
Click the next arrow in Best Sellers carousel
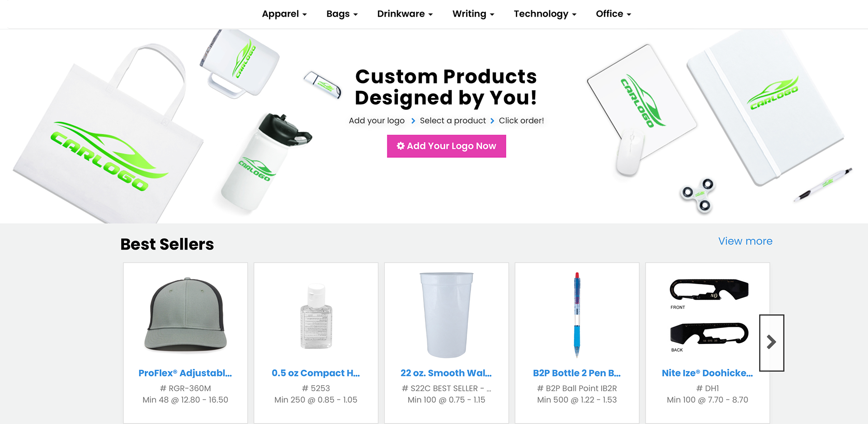point(771,343)
